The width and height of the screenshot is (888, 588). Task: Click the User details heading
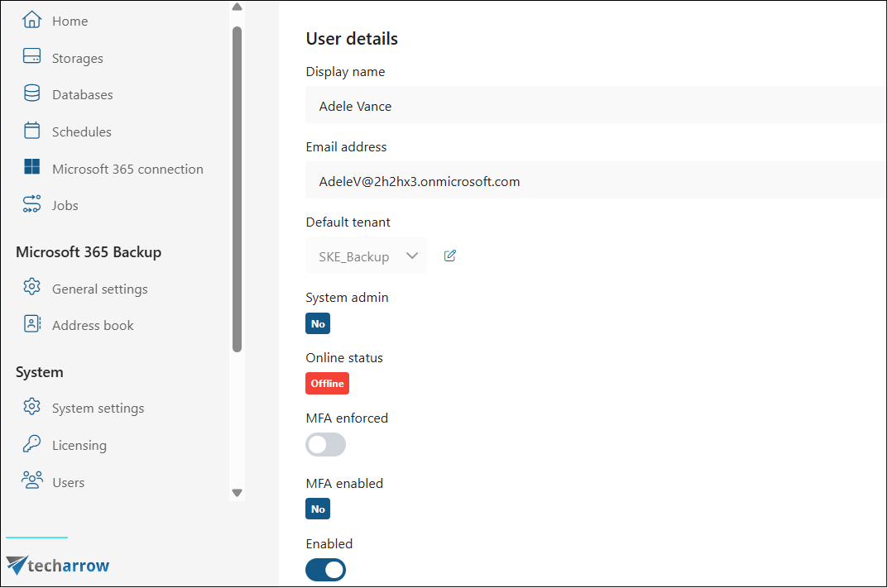352,39
